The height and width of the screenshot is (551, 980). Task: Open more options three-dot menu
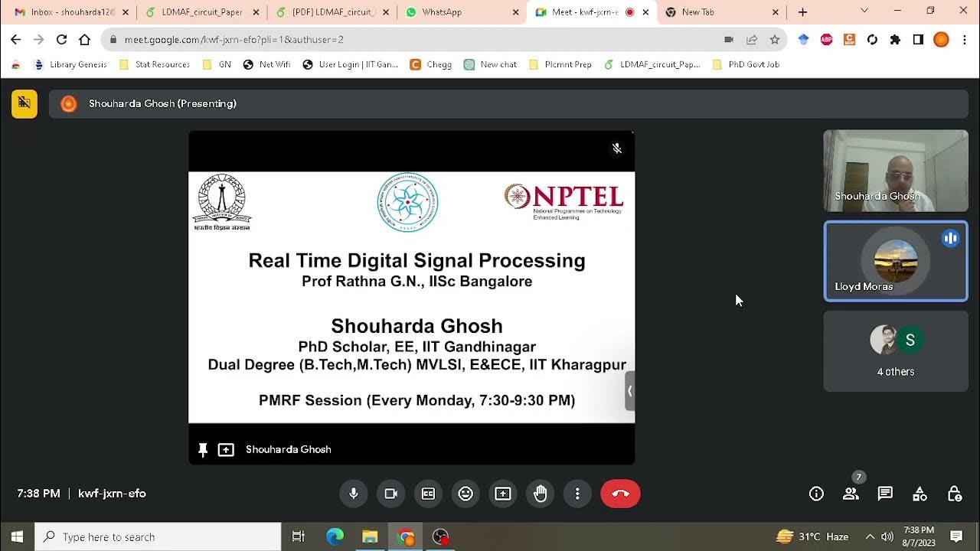point(577,494)
